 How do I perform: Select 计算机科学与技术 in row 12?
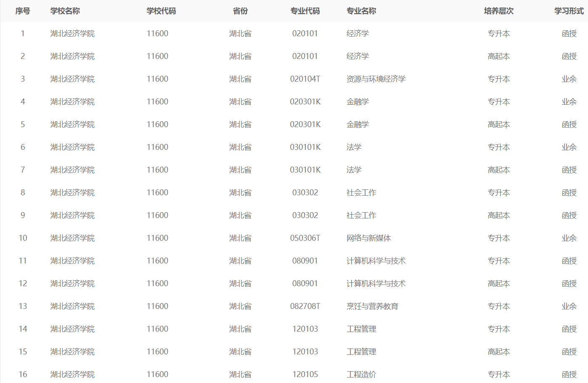click(x=376, y=284)
